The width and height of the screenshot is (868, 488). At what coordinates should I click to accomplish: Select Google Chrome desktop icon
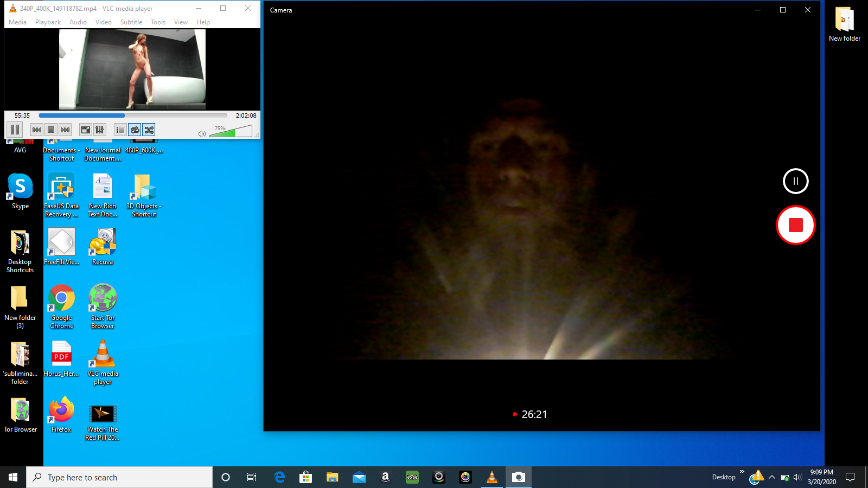(x=61, y=307)
